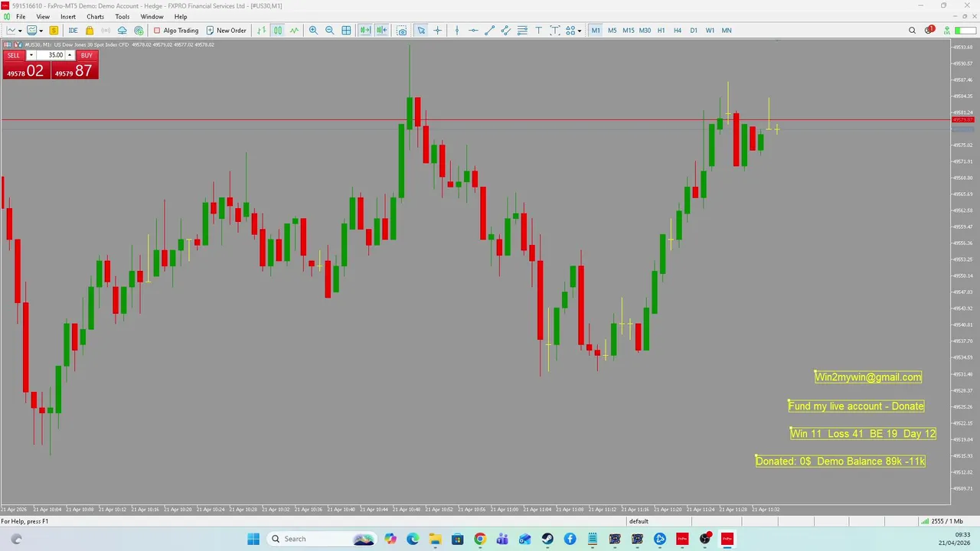Select the Fibonacci retracement tool
This screenshot has width=980, height=551.
tap(522, 31)
